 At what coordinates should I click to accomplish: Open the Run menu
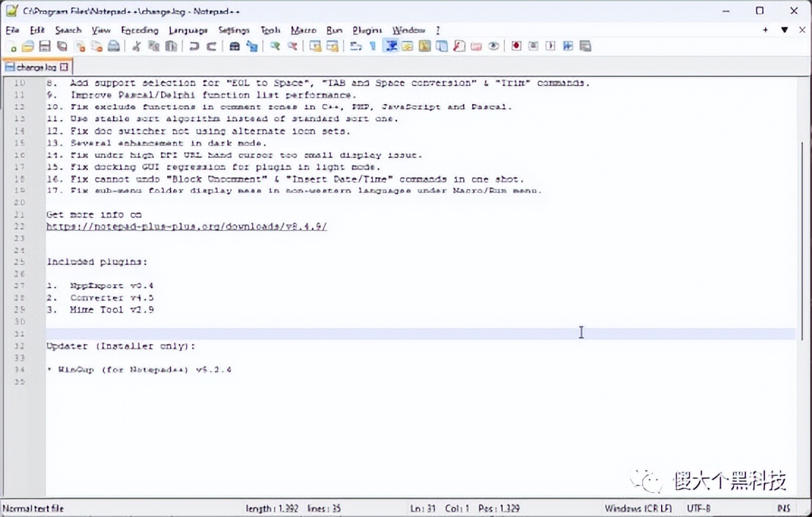point(334,30)
